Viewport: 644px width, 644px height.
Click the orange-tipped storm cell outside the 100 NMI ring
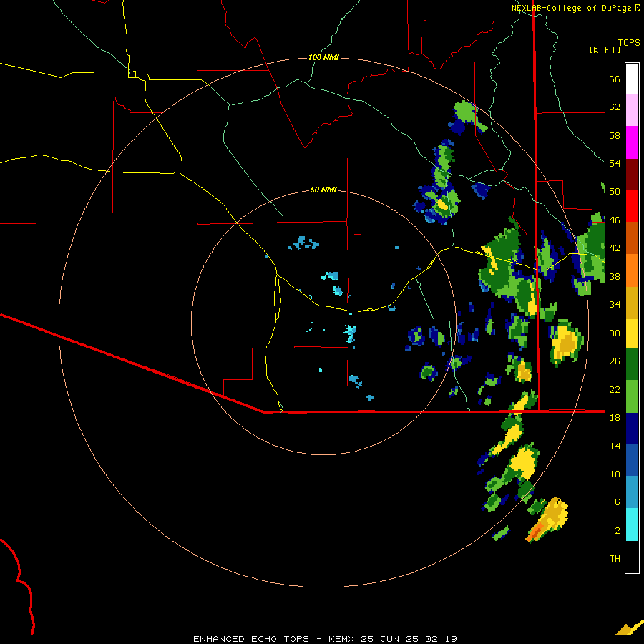547,519
